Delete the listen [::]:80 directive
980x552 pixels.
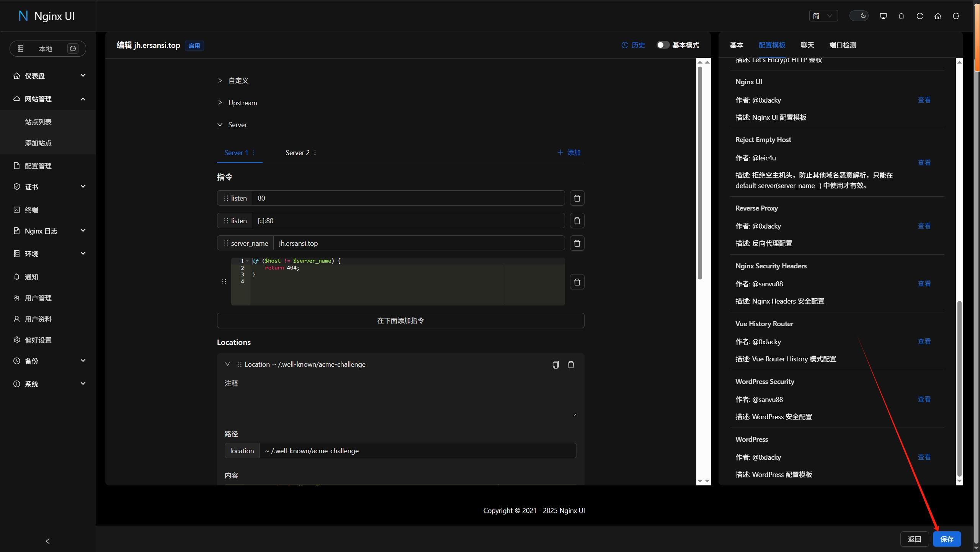click(x=577, y=220)
